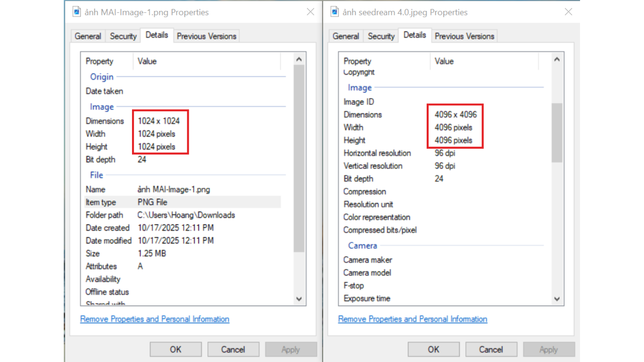Click scroll up arrow in MAI-Image-1.png details list
Screen dimensions: 644x362
299,60
